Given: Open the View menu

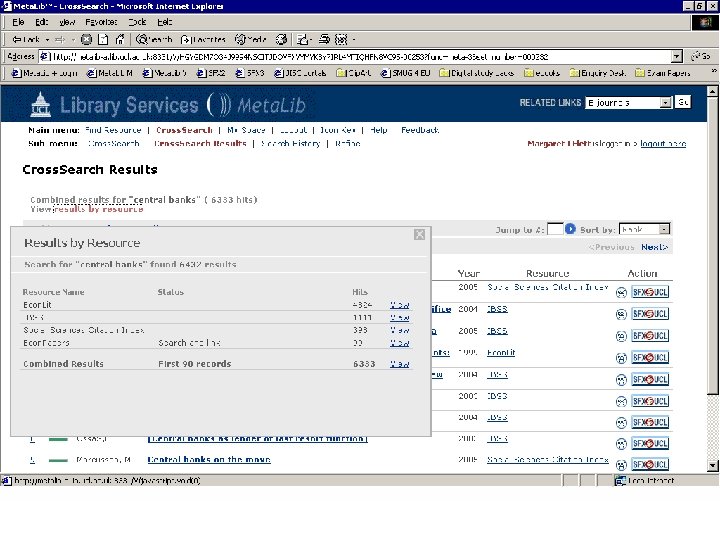Looking at the screenshot, I should click(67, 22).
